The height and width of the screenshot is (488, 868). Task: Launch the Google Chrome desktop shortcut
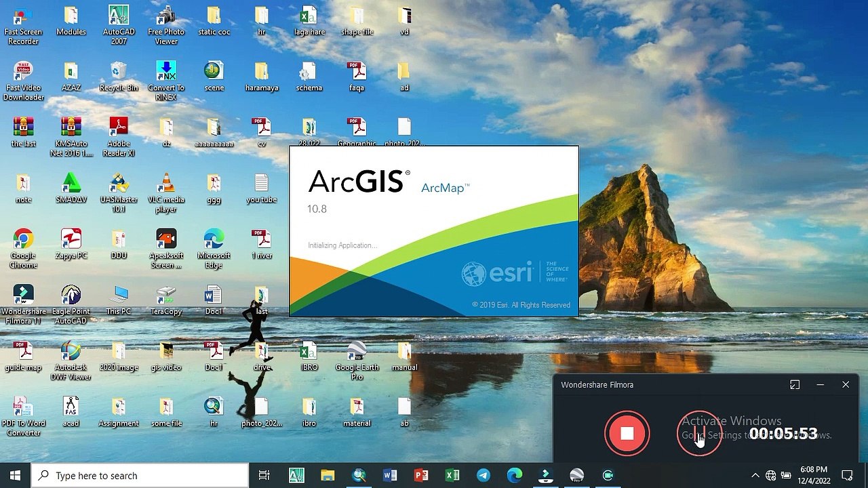point(23,249)
